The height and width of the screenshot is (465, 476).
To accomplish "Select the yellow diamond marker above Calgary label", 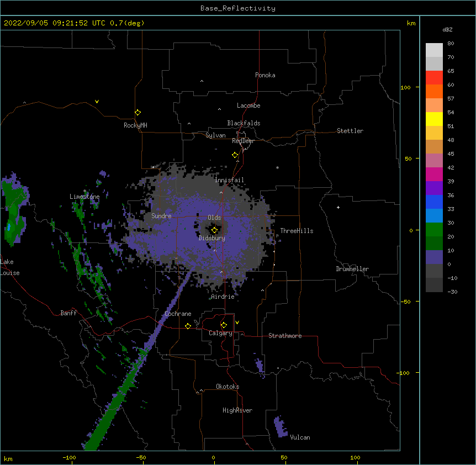I will pos(224,325).
